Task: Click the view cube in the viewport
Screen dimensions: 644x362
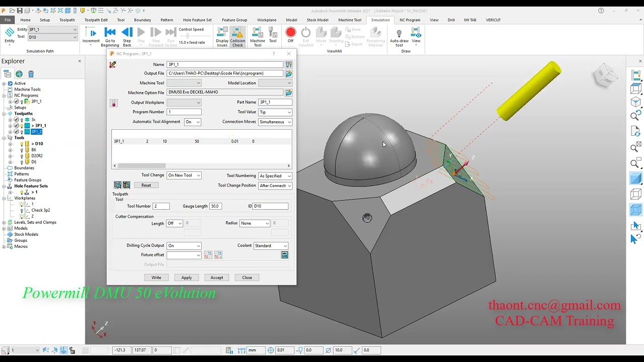Action: coord(604,76)
